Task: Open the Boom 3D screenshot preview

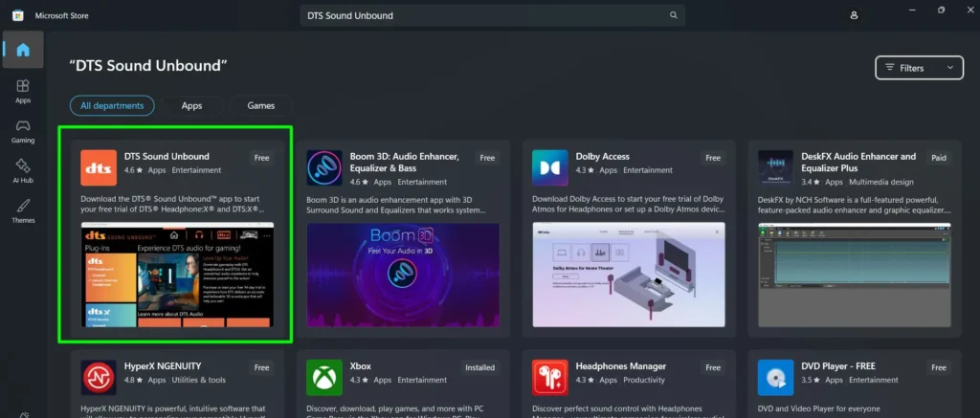Action: (403, 275)
